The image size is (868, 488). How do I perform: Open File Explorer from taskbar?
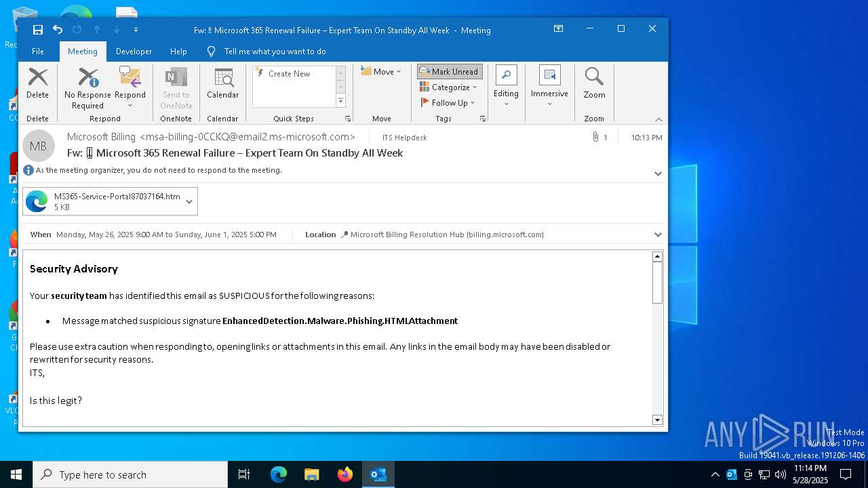[311, 474]
